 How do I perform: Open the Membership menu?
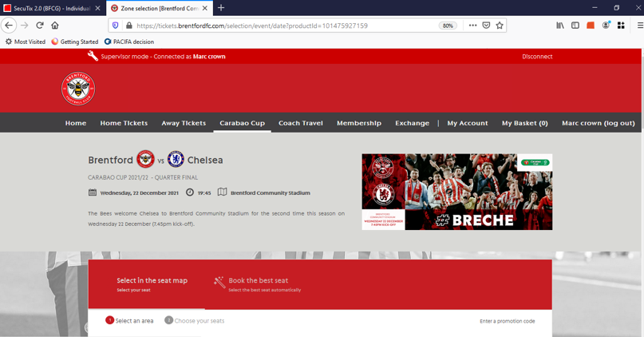click(359, 123)
